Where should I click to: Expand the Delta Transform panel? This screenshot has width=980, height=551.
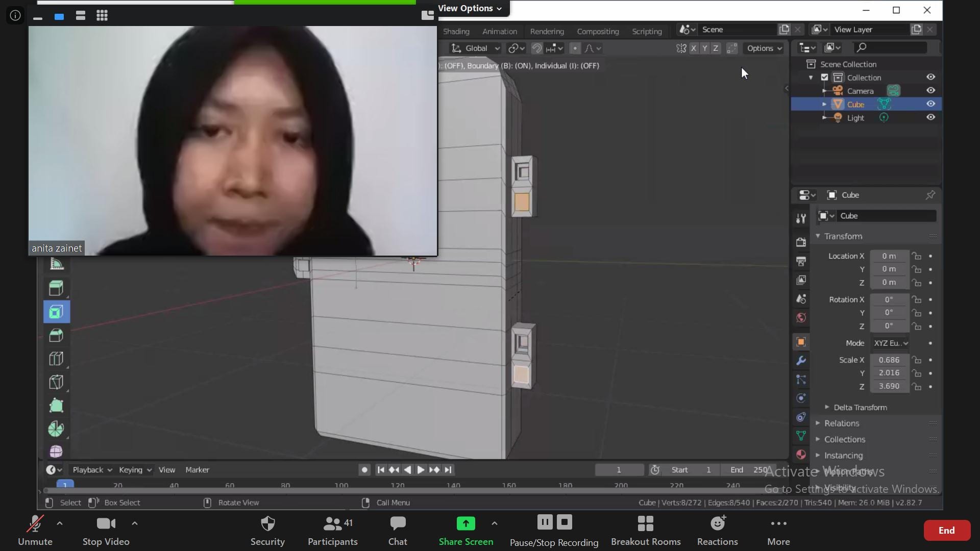click(x=860, y=407)
